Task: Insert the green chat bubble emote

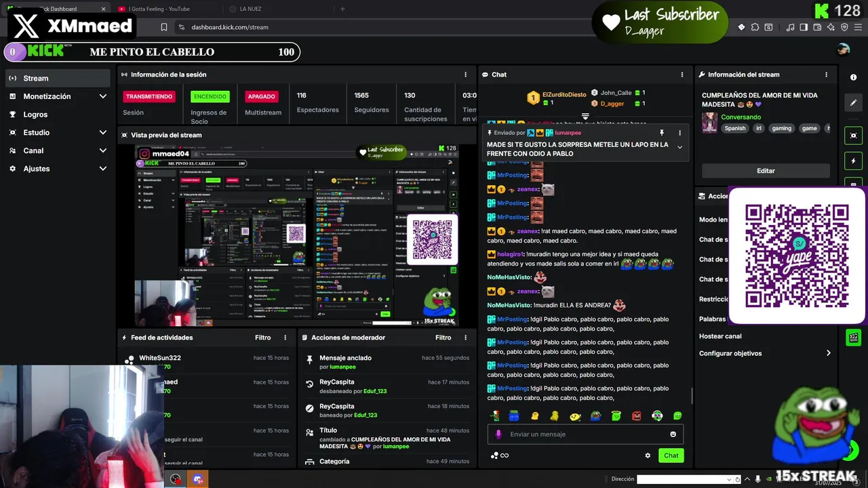Action: [677, 415]
